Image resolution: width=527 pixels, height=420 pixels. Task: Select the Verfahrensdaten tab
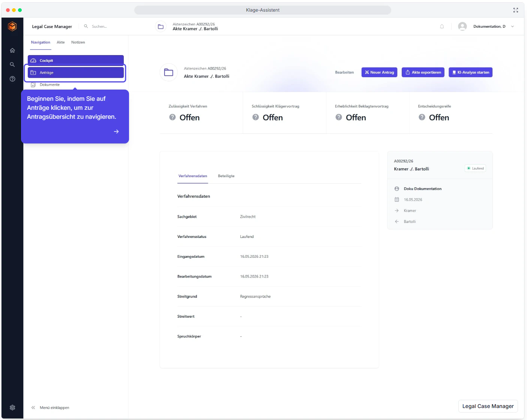tap(193, 176)
